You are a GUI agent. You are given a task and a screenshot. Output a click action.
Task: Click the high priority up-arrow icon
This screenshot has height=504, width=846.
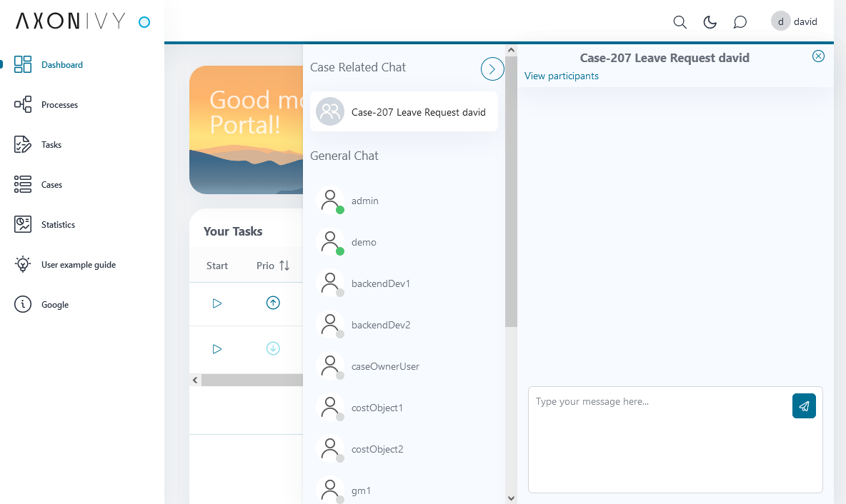pyautogui.click(x=273, y=303)
